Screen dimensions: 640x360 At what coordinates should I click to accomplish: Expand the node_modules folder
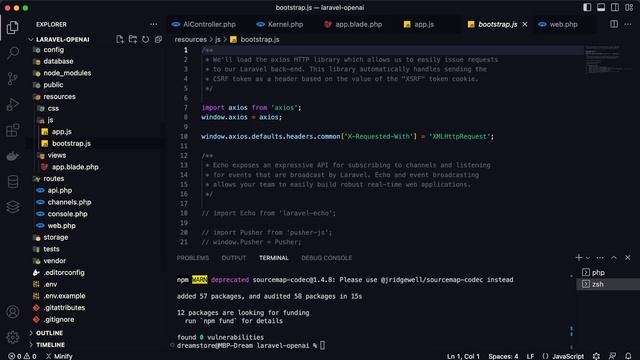tap(67, 73)
